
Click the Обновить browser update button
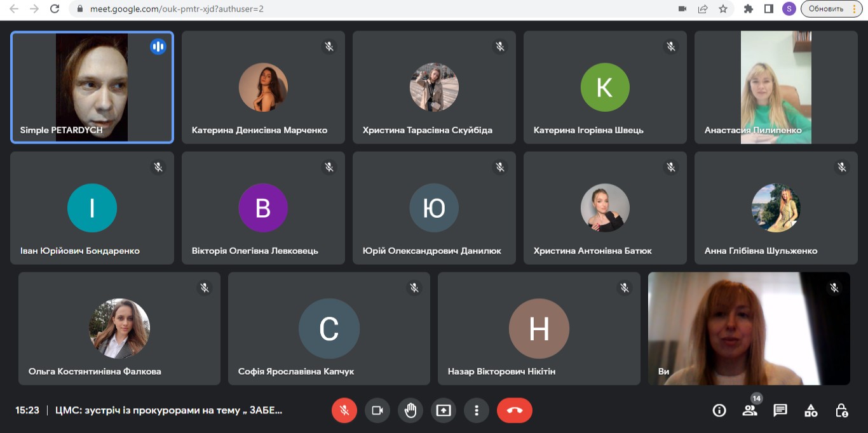[831, 9]
